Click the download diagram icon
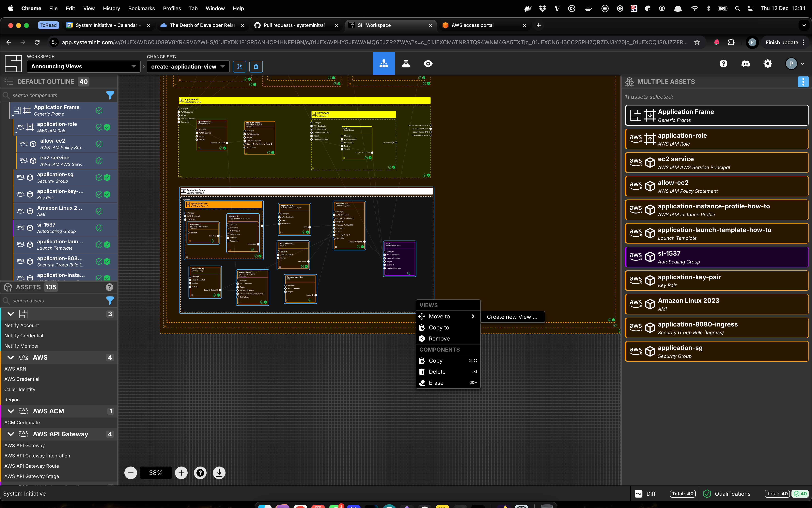The height and width of the screenshot is (508, 812). click(x=219, y=473)
